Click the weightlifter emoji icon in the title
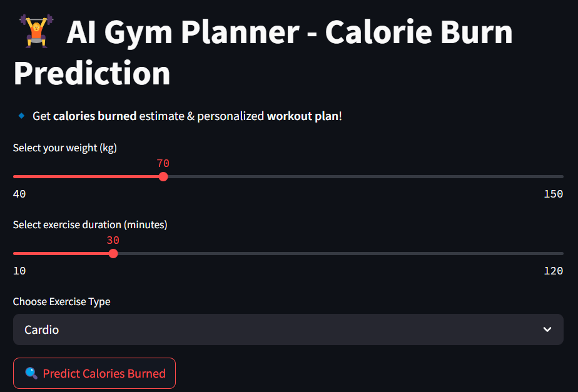This screenshot has width=578, height=392. pos(36,31)
